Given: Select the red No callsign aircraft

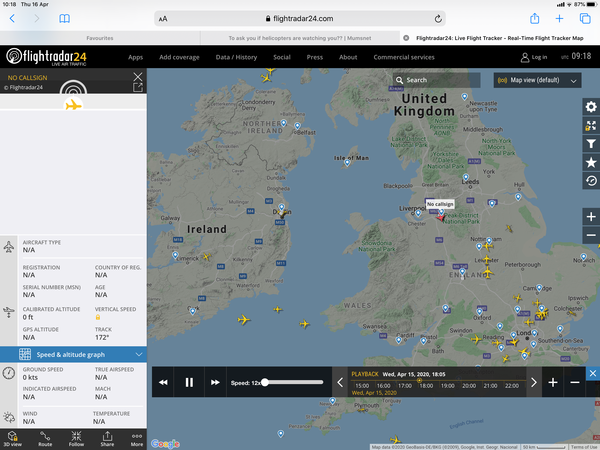Looking at the screenshot, I should coord(441,217).
